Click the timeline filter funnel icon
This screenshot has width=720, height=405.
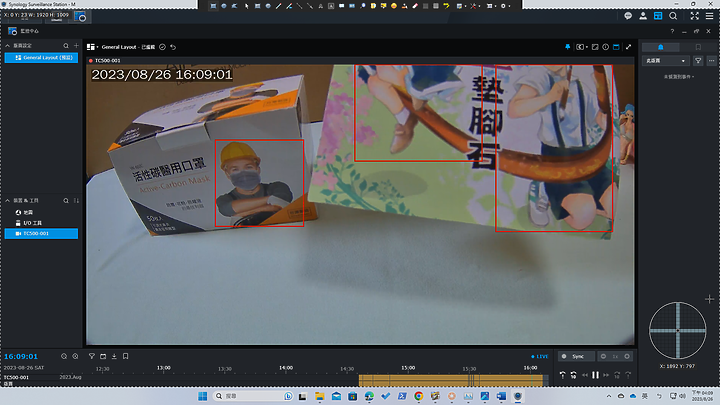tap(92, 356)
